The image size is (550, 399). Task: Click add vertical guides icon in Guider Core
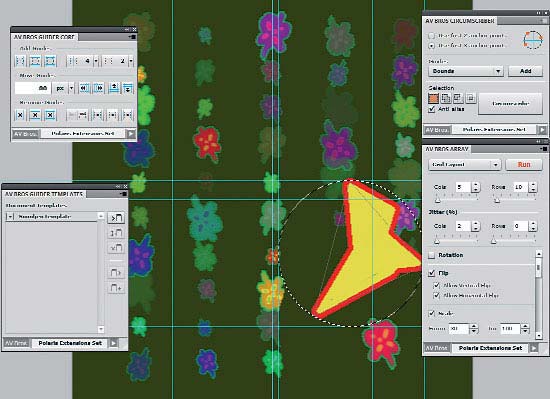click(20, 61)
